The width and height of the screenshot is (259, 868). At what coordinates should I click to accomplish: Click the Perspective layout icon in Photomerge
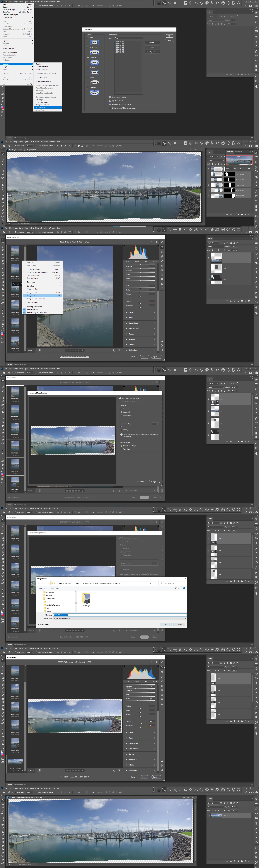(94, 52)
